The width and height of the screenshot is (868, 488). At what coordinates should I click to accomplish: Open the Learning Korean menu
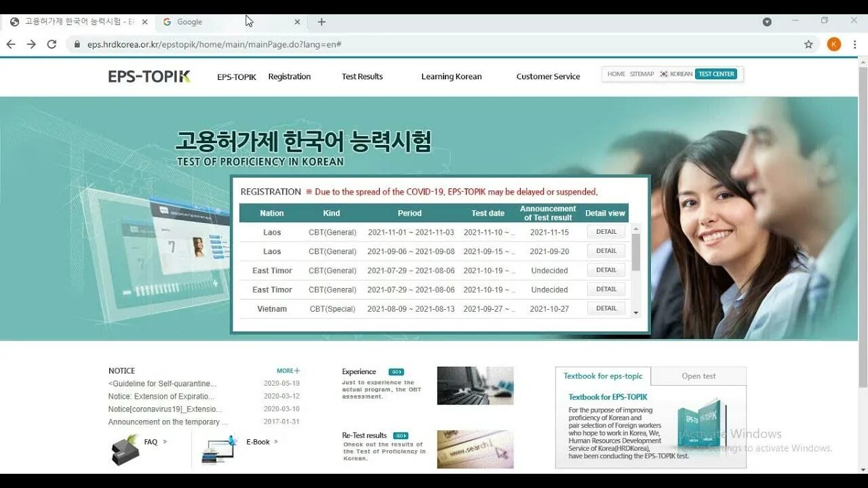click(x=452, y=77)
